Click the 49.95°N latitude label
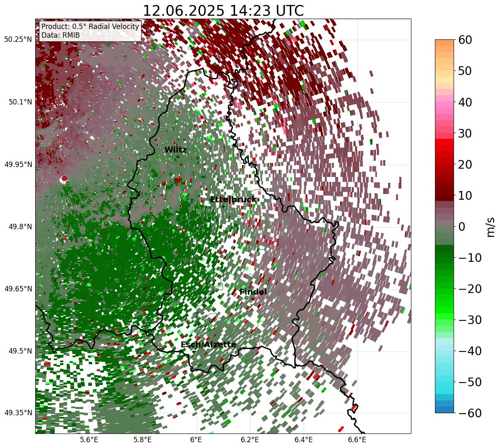500x448 pixels. click(x=18, y=165)
